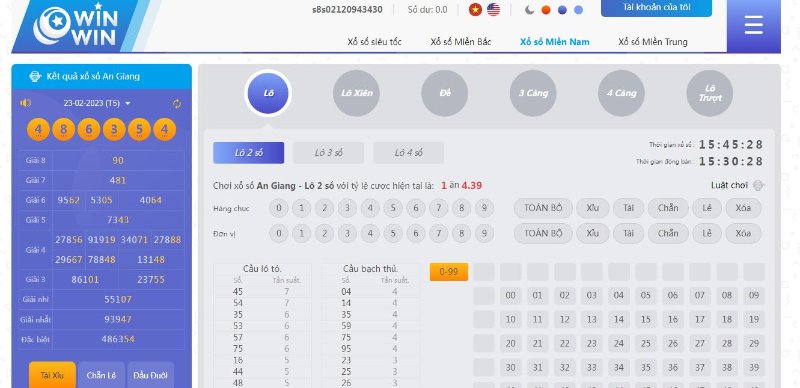
Task: Click TOÀN BỘ in Hàng chục row
Action: tap(543, 208)
